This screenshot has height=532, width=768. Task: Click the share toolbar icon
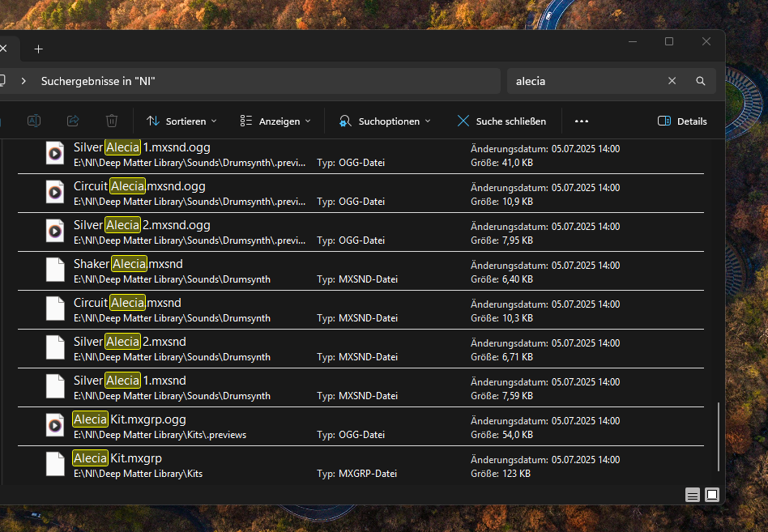tap(73, 121)
